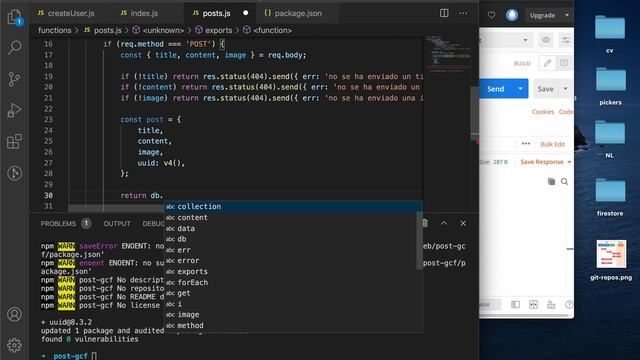Click the suggestion list scrollbar
The height and width of the screenshot is (360, 640).
coord(419,241)
